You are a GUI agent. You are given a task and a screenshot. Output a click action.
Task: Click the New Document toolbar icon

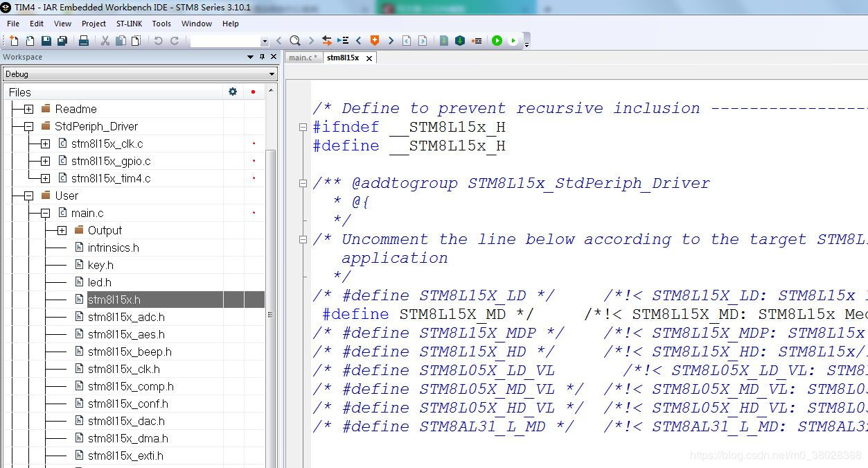(14, 41)
